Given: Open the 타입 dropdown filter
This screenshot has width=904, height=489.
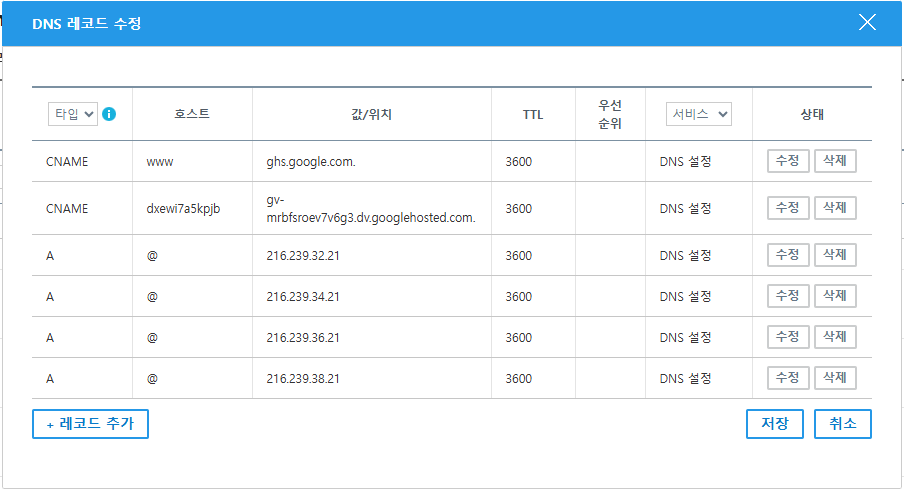Looking at the screenshot, I should [73, 114].
